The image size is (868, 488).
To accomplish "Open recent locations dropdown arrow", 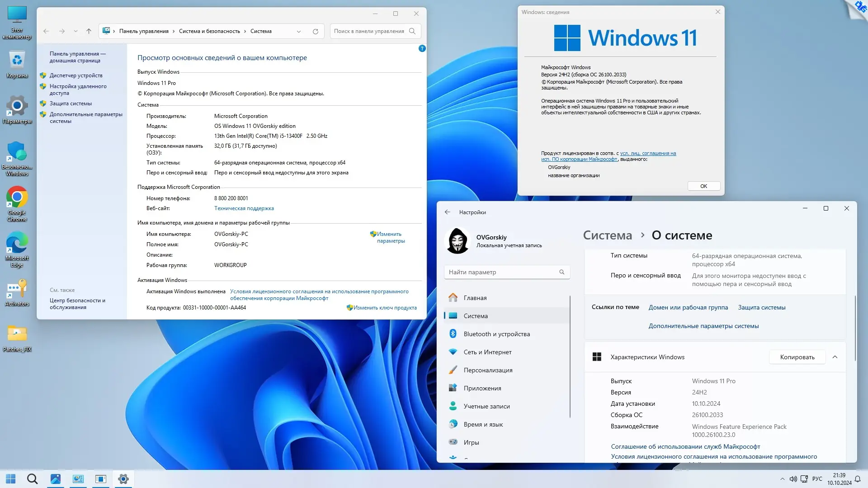I will pyautogui.click(x=75, y=31).
